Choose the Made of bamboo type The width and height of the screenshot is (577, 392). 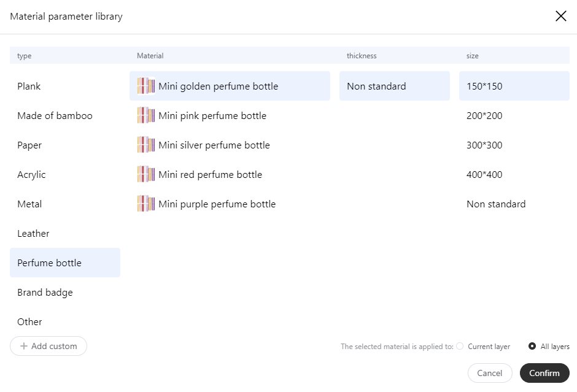pos(65,115)
